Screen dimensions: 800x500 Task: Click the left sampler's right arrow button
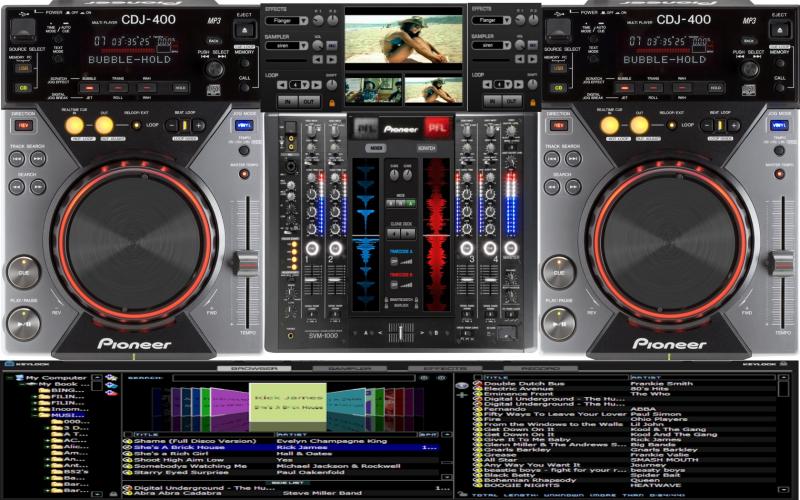(x=332, y=60)
